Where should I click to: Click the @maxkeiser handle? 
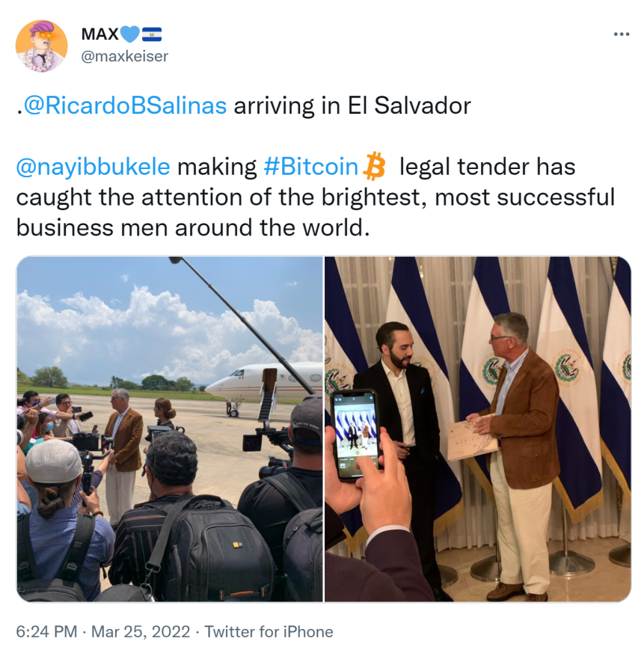coord(124,56)
